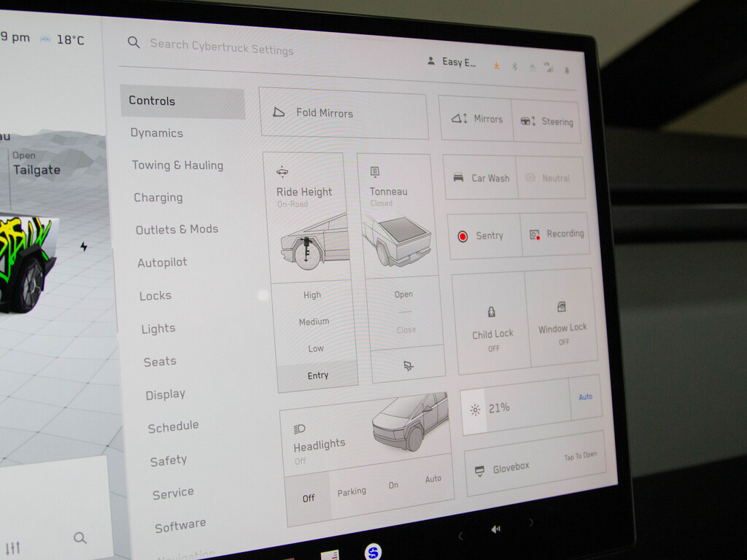Tap Glovebox to open it
This screenshot has height=560, width=747.
pos(535,464)
